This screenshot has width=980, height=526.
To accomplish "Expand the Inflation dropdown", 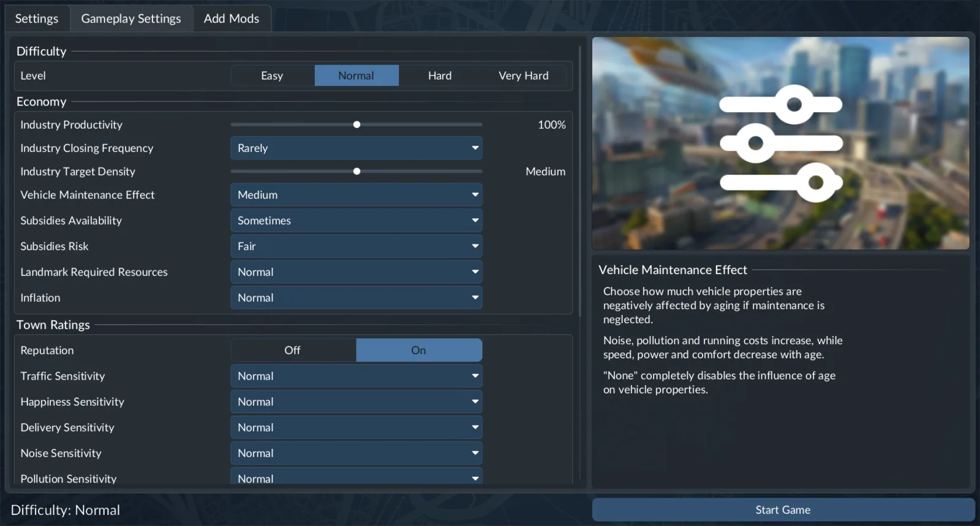I will coord(356,297).
